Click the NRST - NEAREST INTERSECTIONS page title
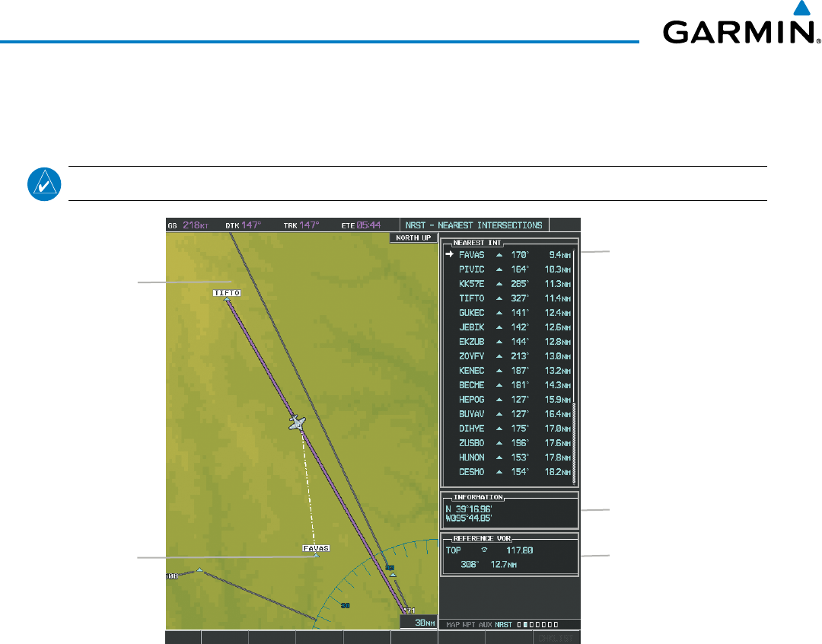Image resolution: width=822 pixels, height=644 pixels. (x=474, y=225)
